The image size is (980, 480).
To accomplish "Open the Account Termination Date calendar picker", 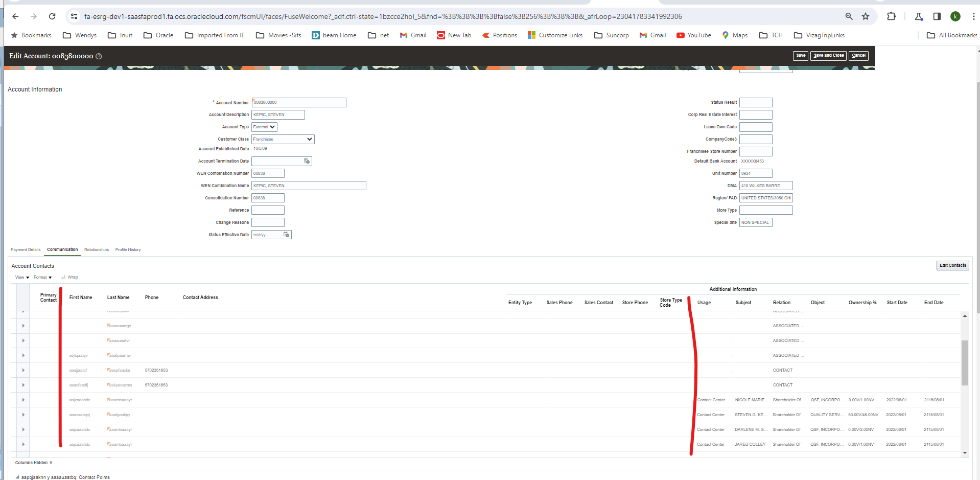I will [307, 161].
